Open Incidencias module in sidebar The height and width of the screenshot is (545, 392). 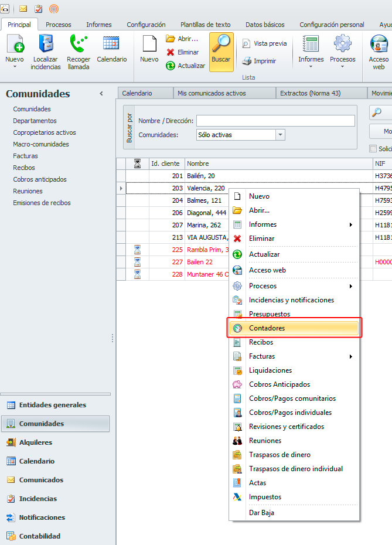[56, 499]
